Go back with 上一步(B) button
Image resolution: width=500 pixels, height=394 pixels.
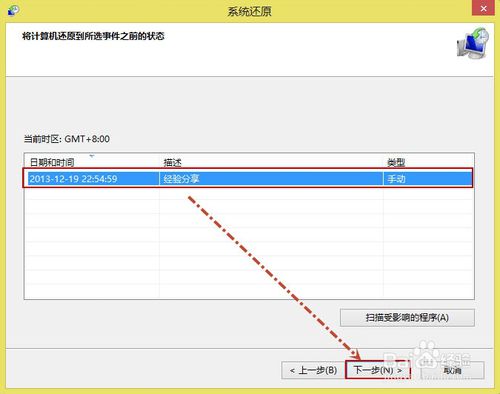[x=313, y=370]
